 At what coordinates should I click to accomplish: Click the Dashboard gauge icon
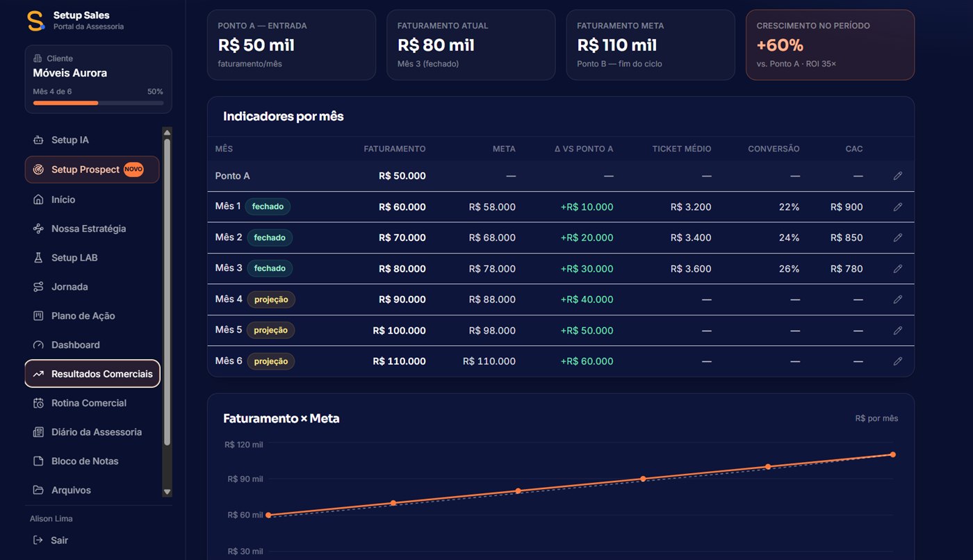(38, 345)
